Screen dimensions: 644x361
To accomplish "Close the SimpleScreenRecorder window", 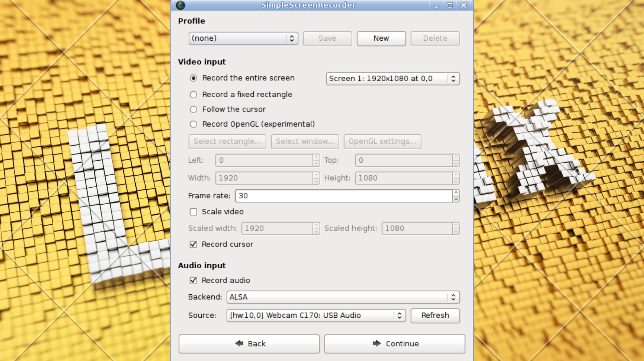I will coord(463,6).
